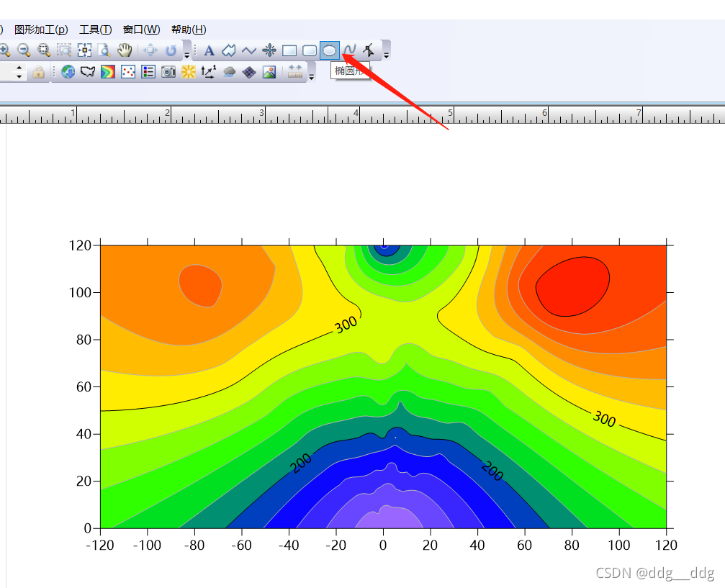Select the reshape node editing tool
This screenshot has height=588, width=725.
click(369, 50)
